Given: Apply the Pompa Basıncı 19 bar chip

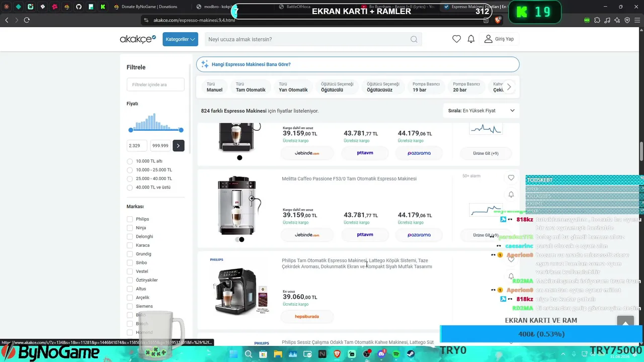Looking at the screenshot, I should pos(426,87).
